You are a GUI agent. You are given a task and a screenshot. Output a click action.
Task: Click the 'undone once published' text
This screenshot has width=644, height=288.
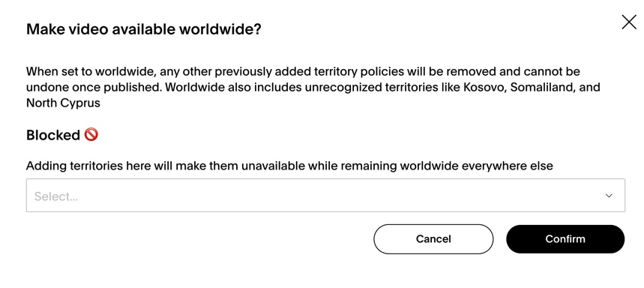[93, 88]
